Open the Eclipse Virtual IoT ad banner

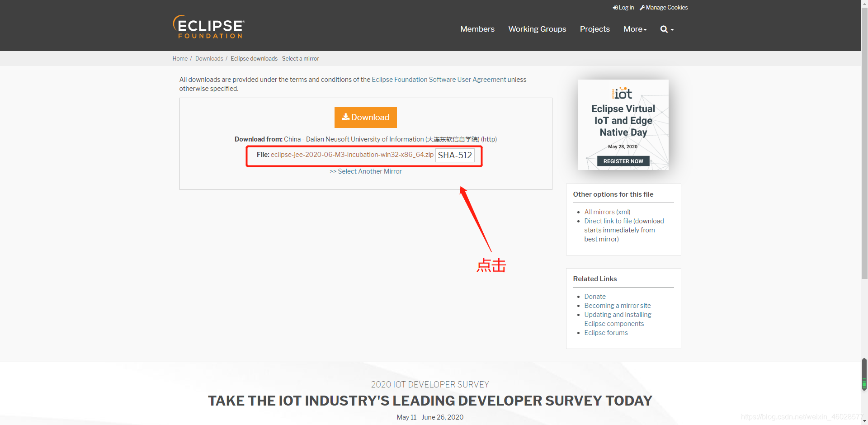623,125
